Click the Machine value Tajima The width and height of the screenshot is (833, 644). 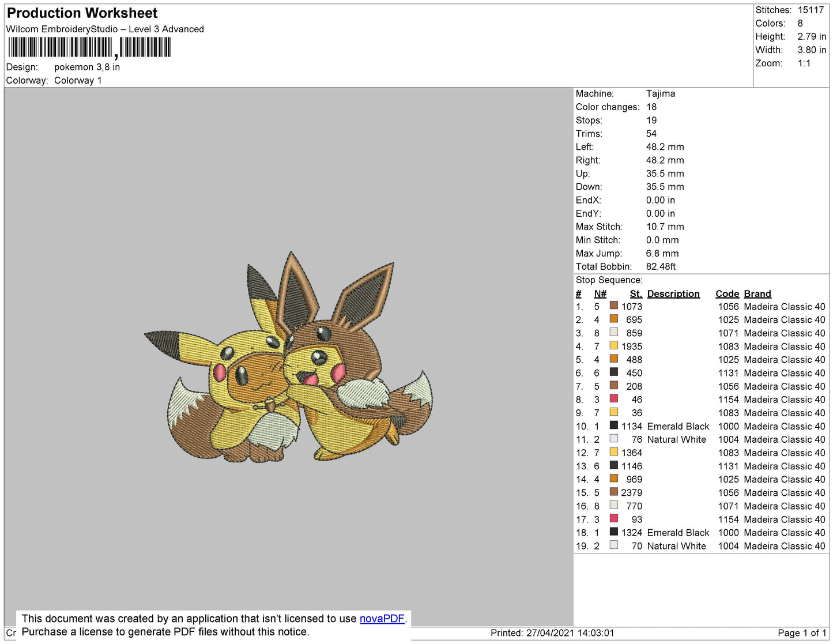(661, 93)
